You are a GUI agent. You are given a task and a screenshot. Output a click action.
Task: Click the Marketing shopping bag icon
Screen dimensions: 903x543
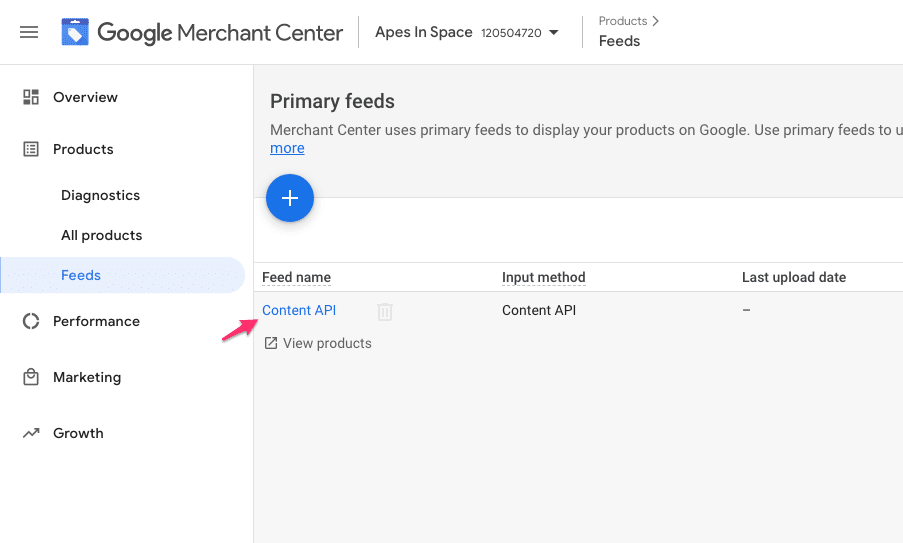coord(31,377)
